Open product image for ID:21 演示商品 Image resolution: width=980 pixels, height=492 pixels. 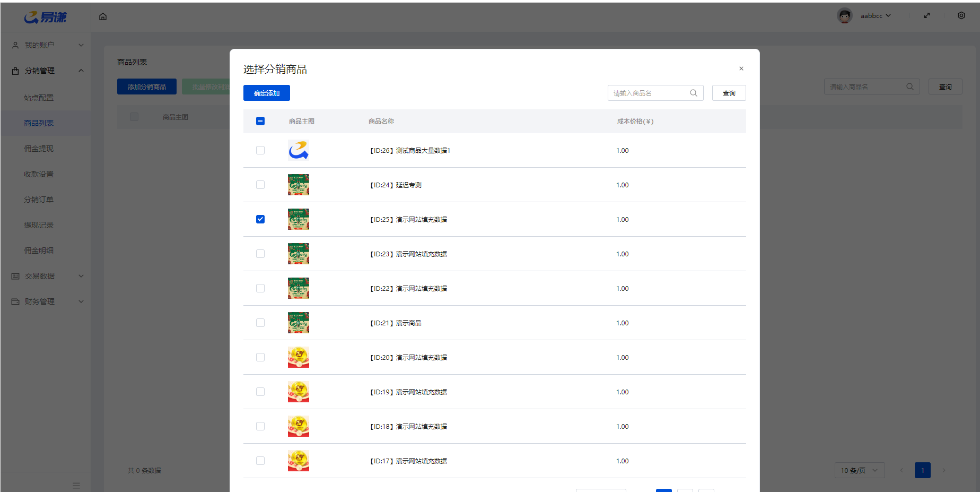(299, 323)
